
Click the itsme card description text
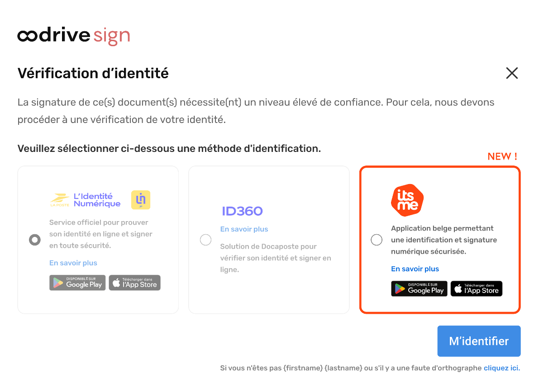pyautogui.click(x=444, y=240)
